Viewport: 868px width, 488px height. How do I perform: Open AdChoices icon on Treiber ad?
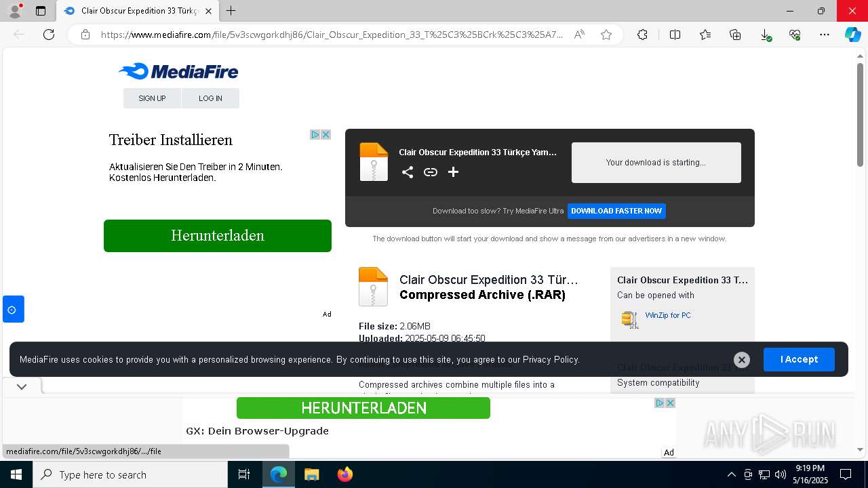(x=315, y=135)
